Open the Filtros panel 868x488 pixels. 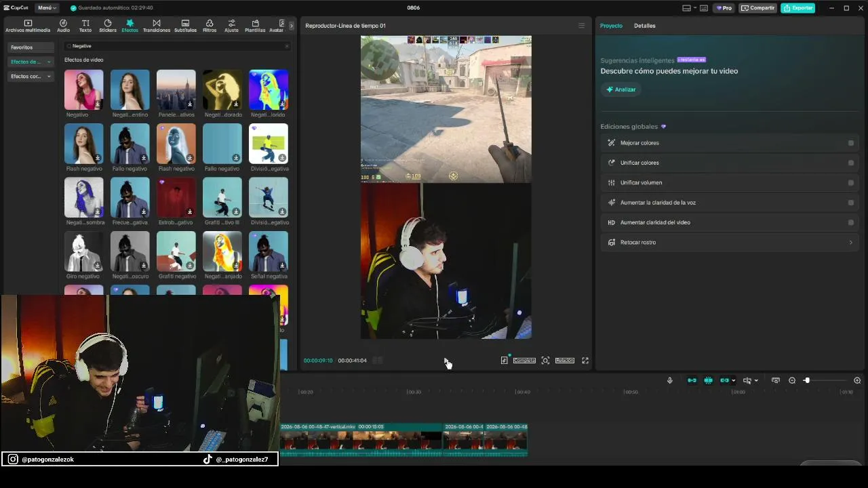pos(210,26)
